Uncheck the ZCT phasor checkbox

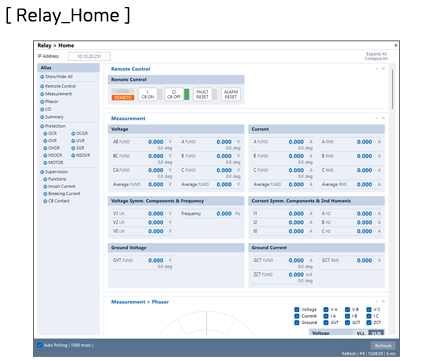click(x=369, y=322)
